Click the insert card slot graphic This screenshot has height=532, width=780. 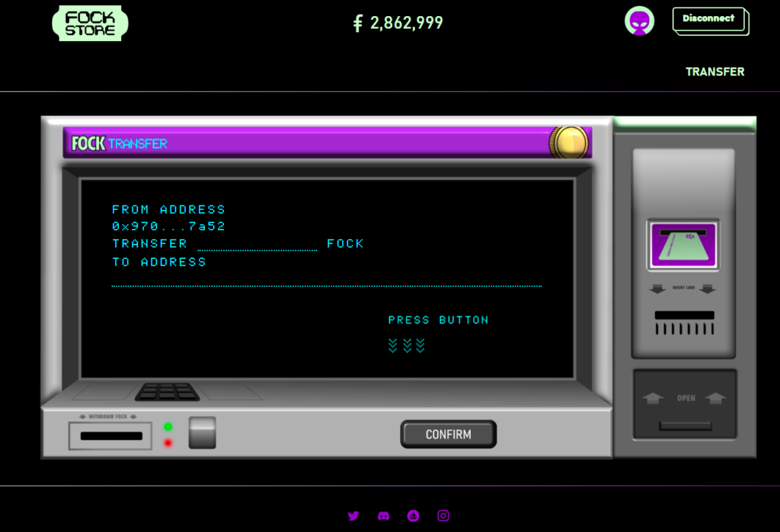pyautogui.click(x=683, y=245)
